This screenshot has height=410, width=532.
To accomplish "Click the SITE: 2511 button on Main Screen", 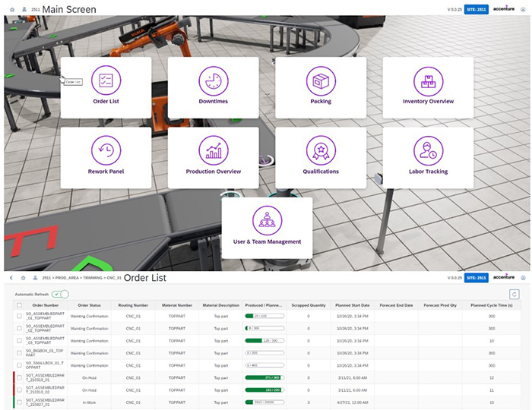I will [475, 9].
